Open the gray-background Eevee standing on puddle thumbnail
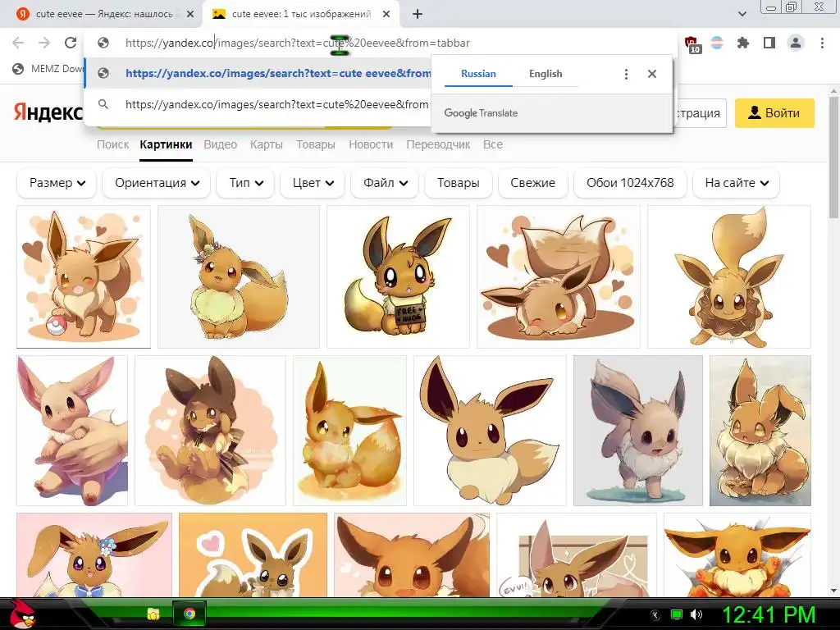This screenshot has height=630, width=840. click(638, 430)
